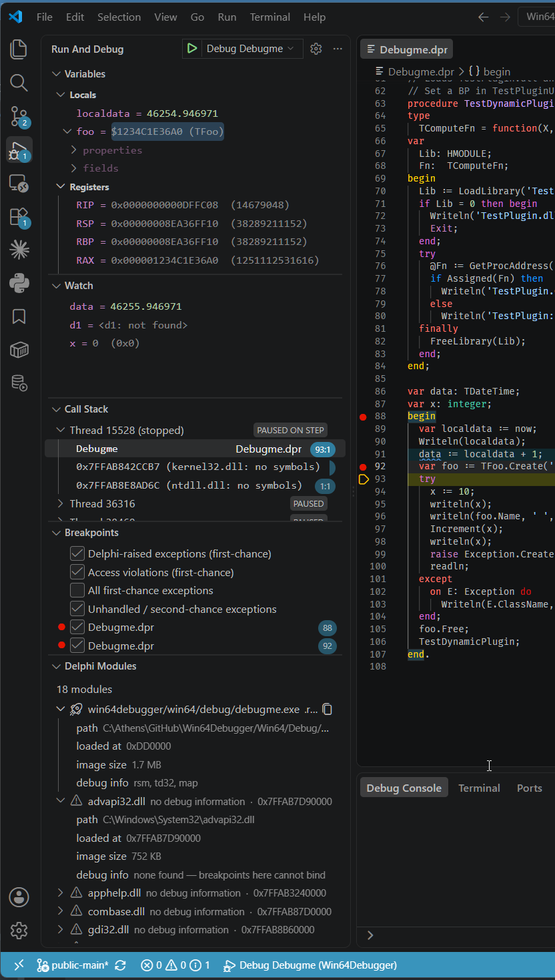Switch to the Ports panel tab
555x980 pixels.
click(529, 788)
